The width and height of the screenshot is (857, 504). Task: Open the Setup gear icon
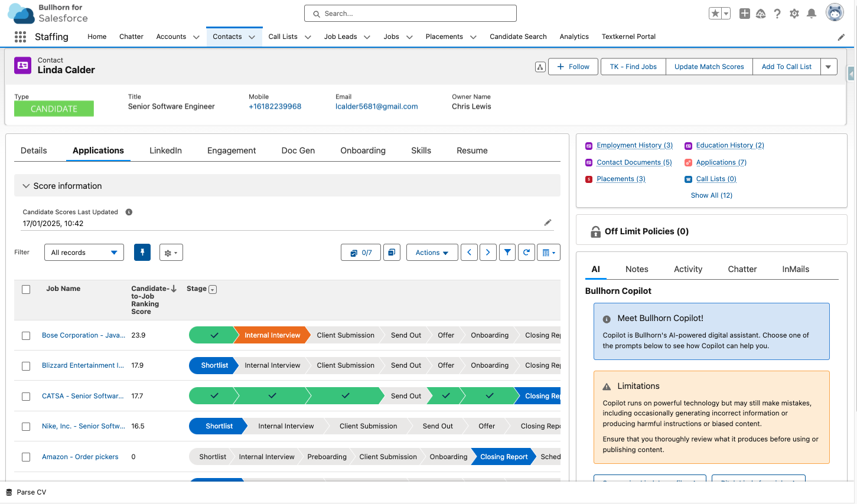click(x=794, y=14)
